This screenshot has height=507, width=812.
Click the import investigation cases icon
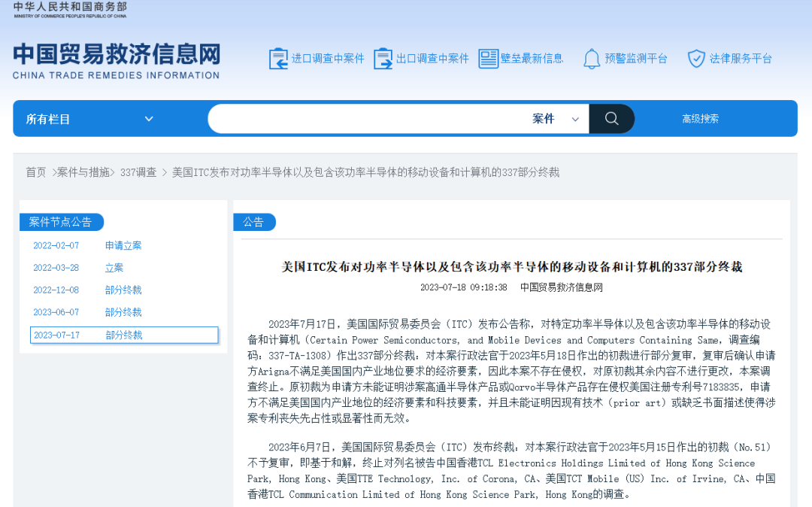click(x=278, y=59)
